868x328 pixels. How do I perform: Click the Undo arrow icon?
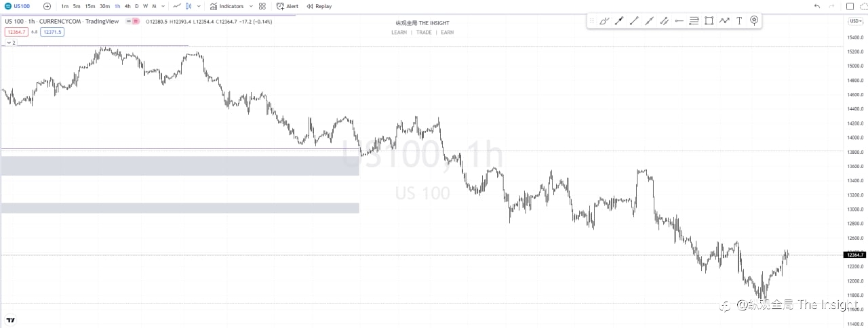(817, 6)
